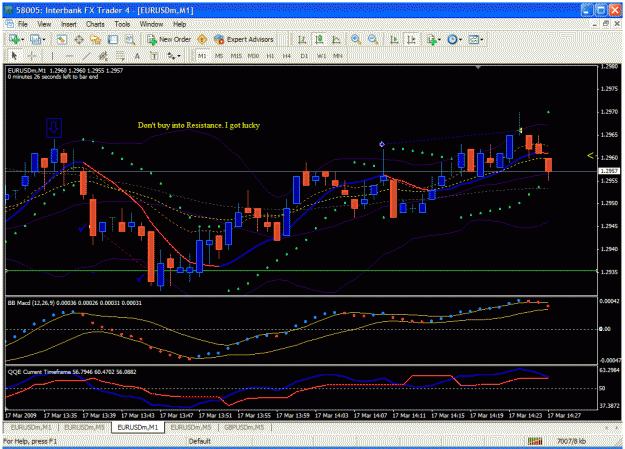This screenshot has width=625, height=449.
Task: Click the 7007/8 kb traffic indicator
Action: [x=572, y=441]
